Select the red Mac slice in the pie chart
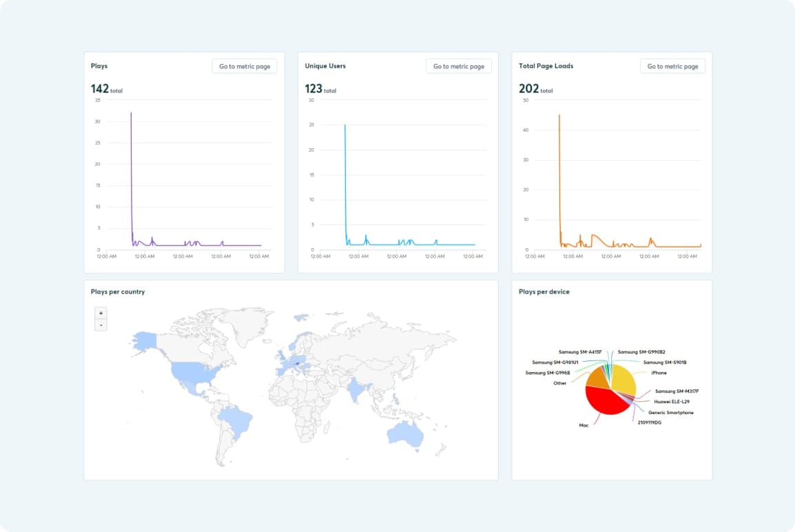The image size is (795, 532). pos(606,402)
